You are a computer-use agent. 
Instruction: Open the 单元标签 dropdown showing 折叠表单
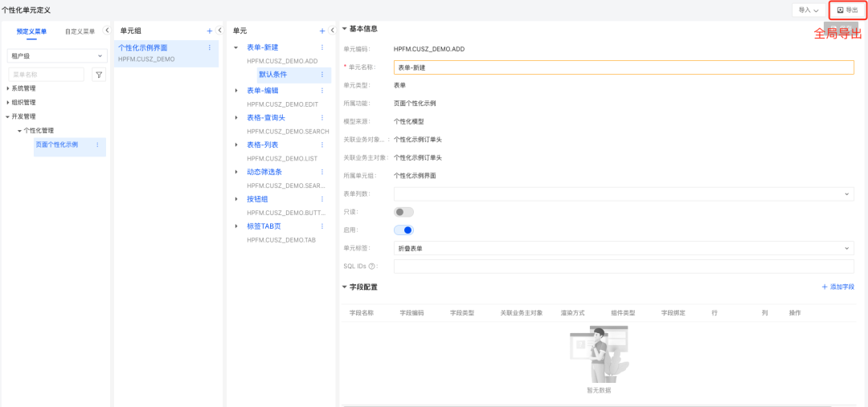pos(623,249)
